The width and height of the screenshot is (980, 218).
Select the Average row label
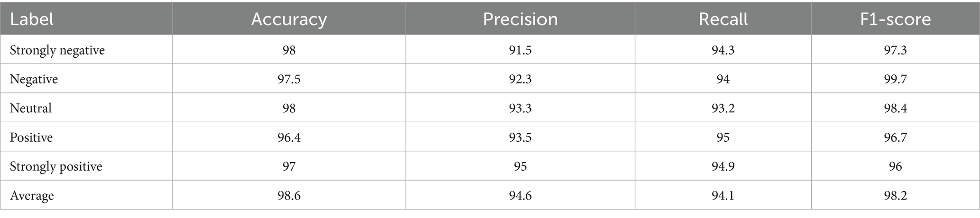tap(32, 195)
